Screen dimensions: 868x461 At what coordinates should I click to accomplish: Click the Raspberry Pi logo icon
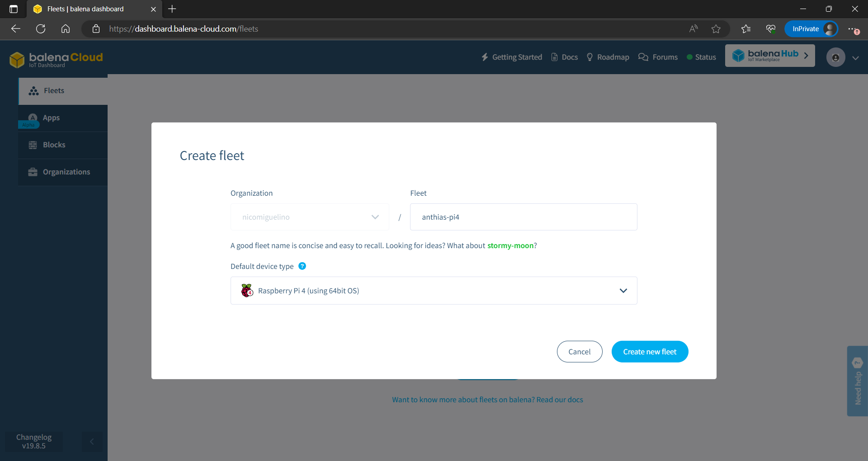point(247,291)
